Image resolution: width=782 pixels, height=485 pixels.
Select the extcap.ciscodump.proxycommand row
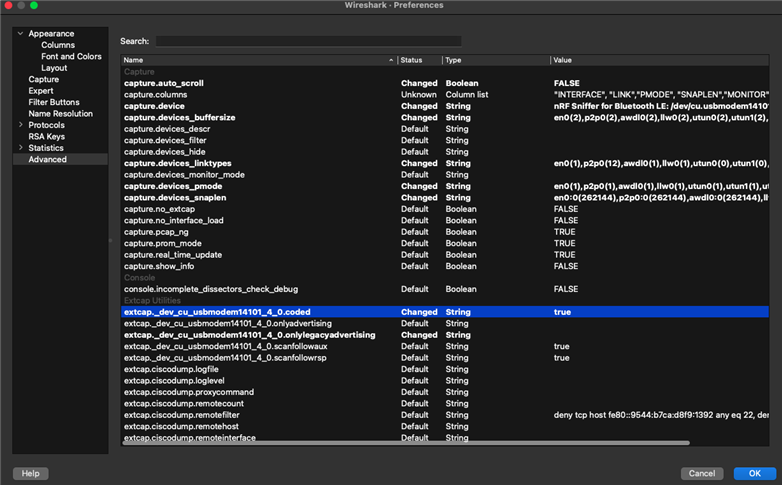[x=445, y=392]
